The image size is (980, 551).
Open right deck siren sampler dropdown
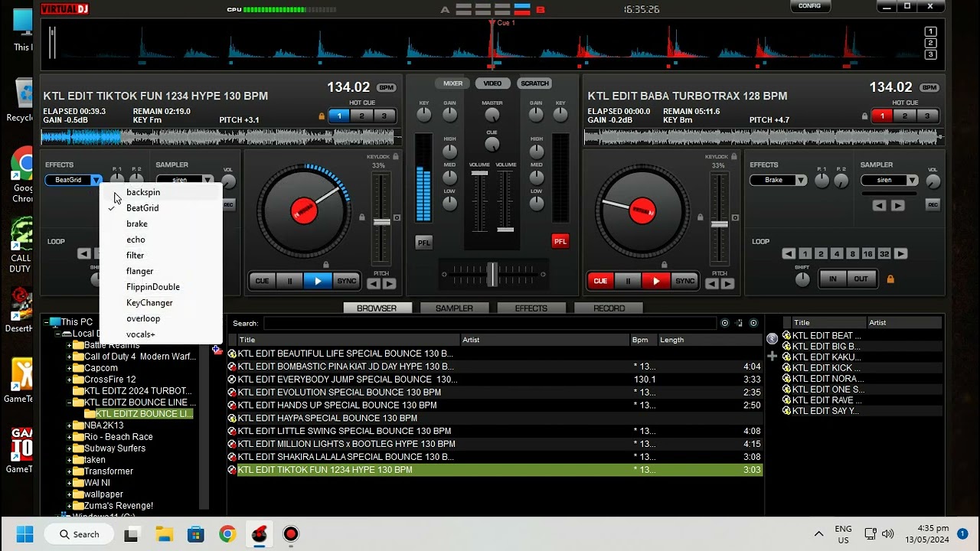(x=912, y=180)
